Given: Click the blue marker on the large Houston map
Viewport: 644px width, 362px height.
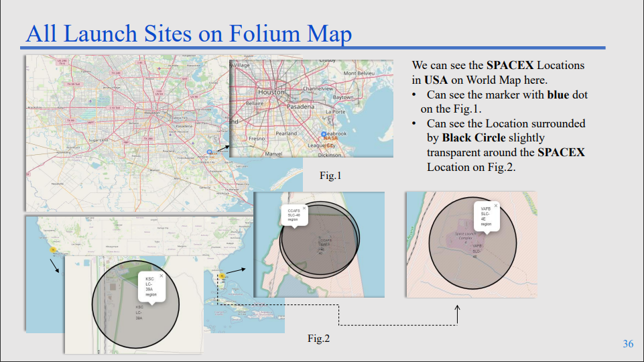Looking at the screenshot, I should click(210, 152).
